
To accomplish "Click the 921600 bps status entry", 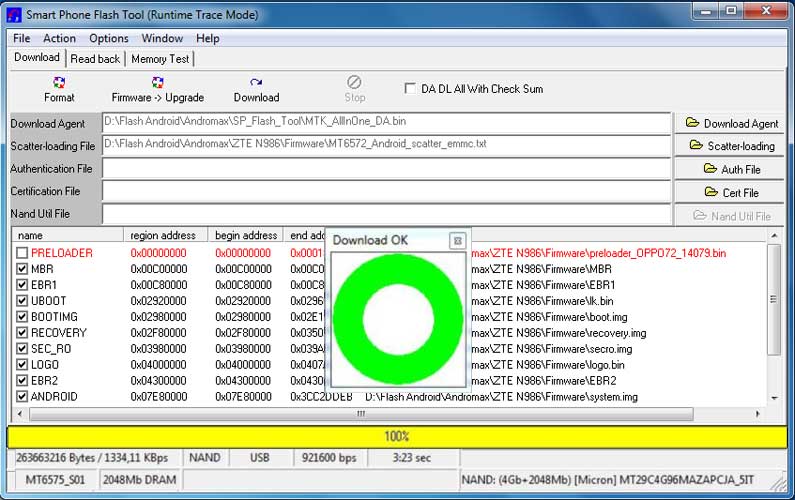I will click(329, 458).
